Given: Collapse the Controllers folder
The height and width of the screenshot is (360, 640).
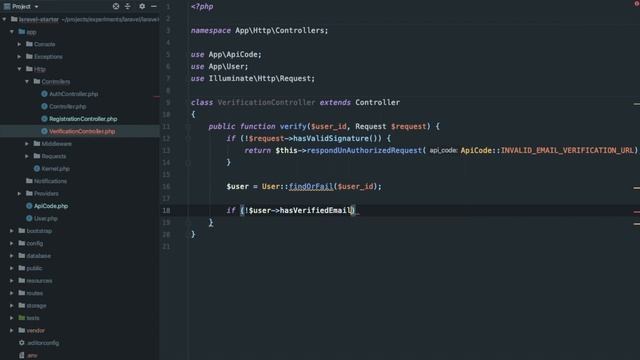Looking at the screenshot, I should [27, 81].
